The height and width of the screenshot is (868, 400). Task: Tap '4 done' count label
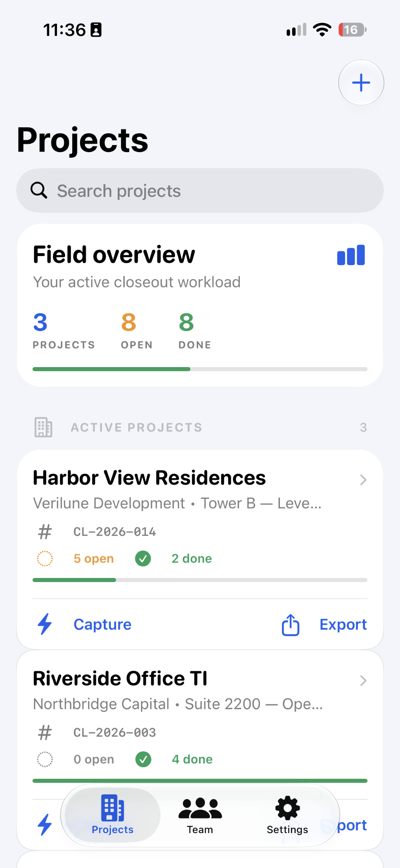tap(192, 759)
